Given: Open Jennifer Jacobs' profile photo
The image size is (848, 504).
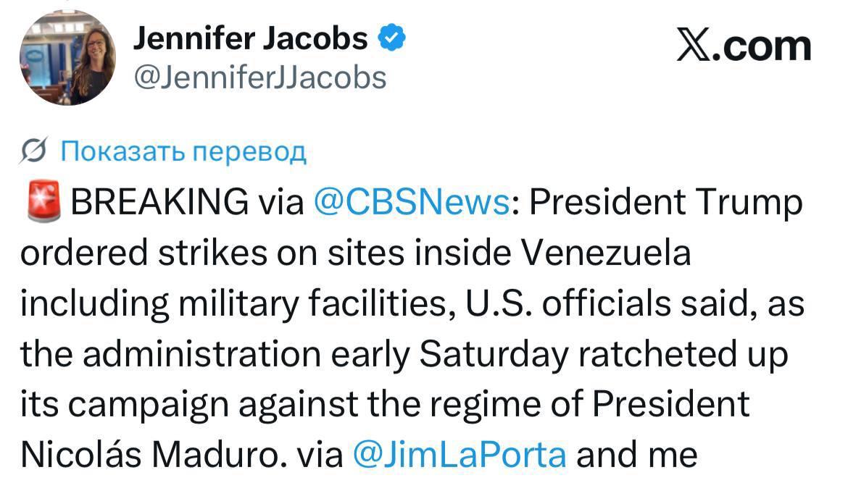Looking at the screenshot, I should click(x=67, y=58).
